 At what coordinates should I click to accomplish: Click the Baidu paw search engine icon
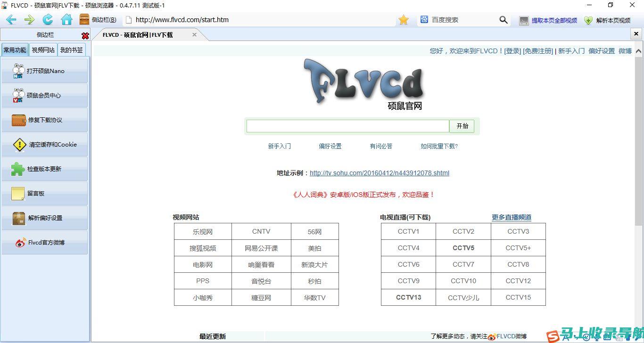click(x=424, y=20)
